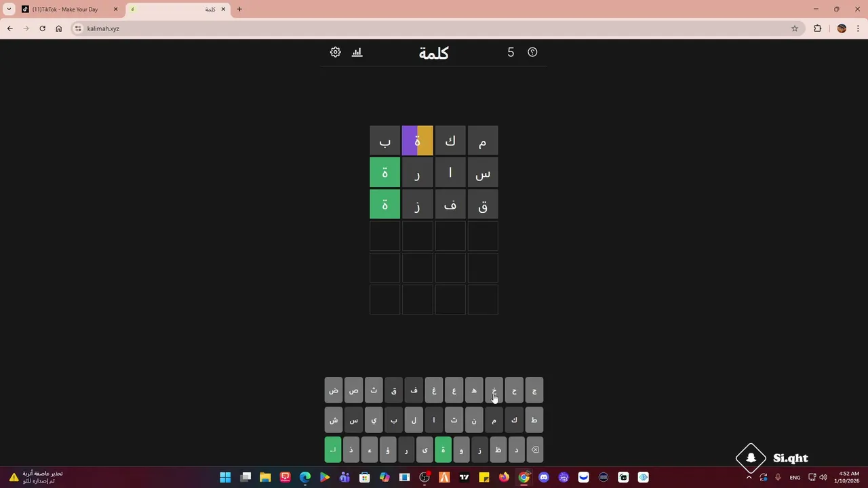The height and width of the screenshot is (488, 868).
Task: Tap the و key
Action: point(461,450)
